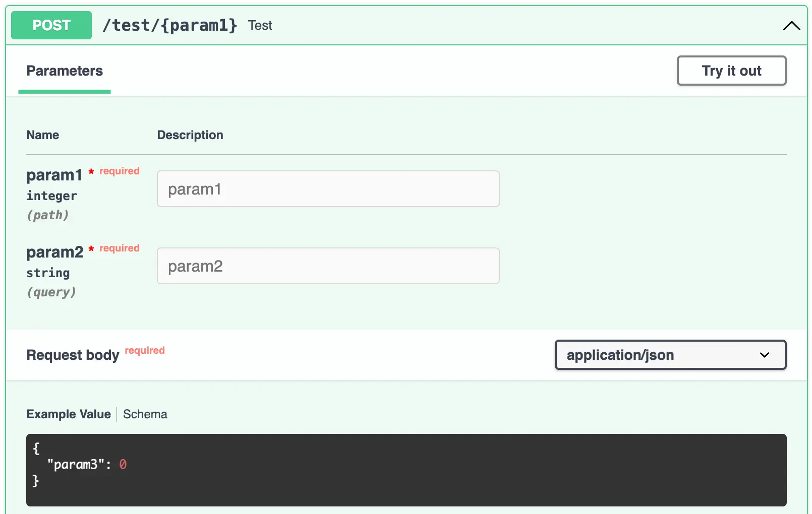The width and height of the screenshot is (812, 514).
Task: Click the /test/{param1} endpoint path link
Action: (170, 25)
